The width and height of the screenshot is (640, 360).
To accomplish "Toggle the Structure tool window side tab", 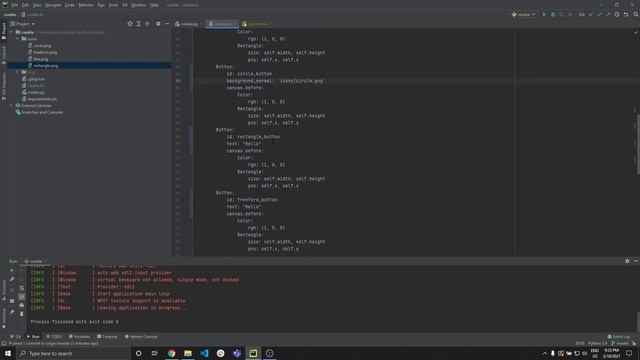I will 4,290.
